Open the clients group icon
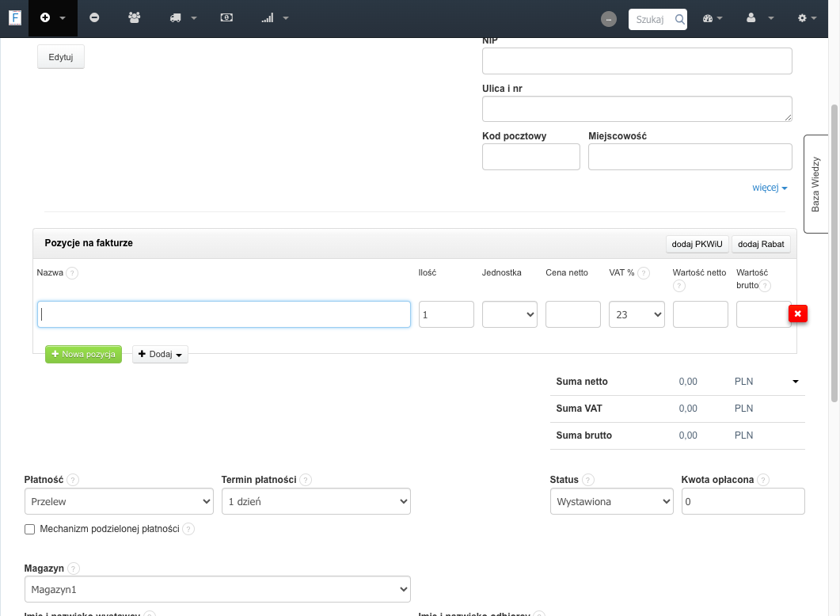This screenshot has height=616, width=840. coord(135,17)
